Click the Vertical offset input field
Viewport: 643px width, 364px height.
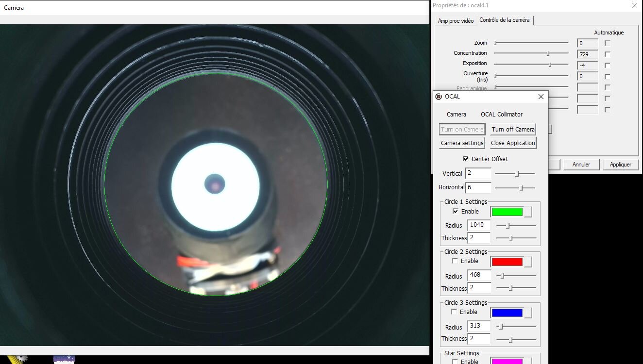click(x=478, y=173)
